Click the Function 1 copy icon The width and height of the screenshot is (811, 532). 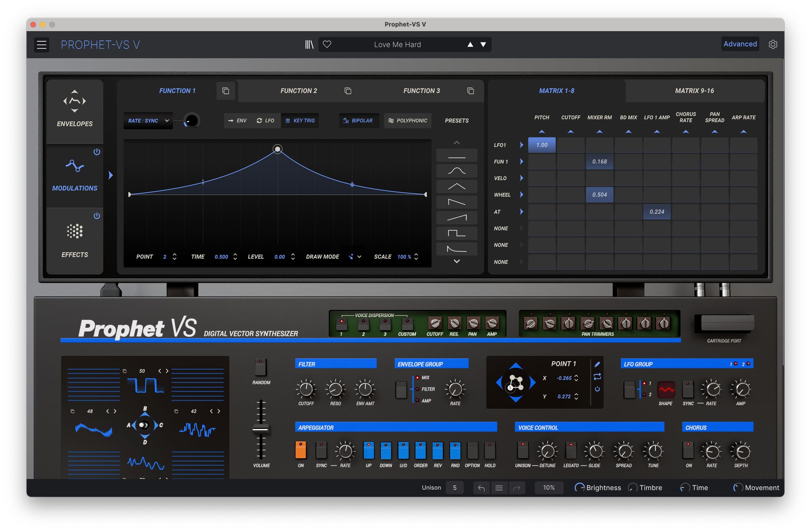[226, 91]
